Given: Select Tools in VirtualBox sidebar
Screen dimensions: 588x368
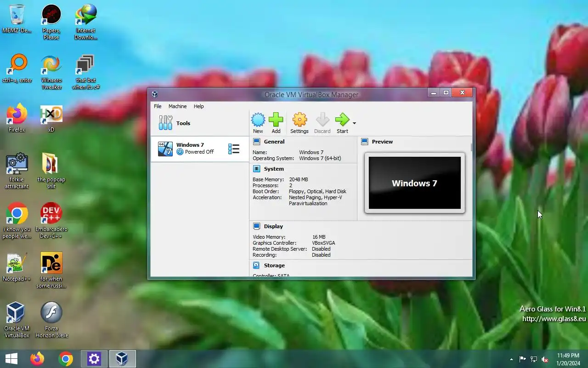Looking at the screenshot, I should (200, 123).
